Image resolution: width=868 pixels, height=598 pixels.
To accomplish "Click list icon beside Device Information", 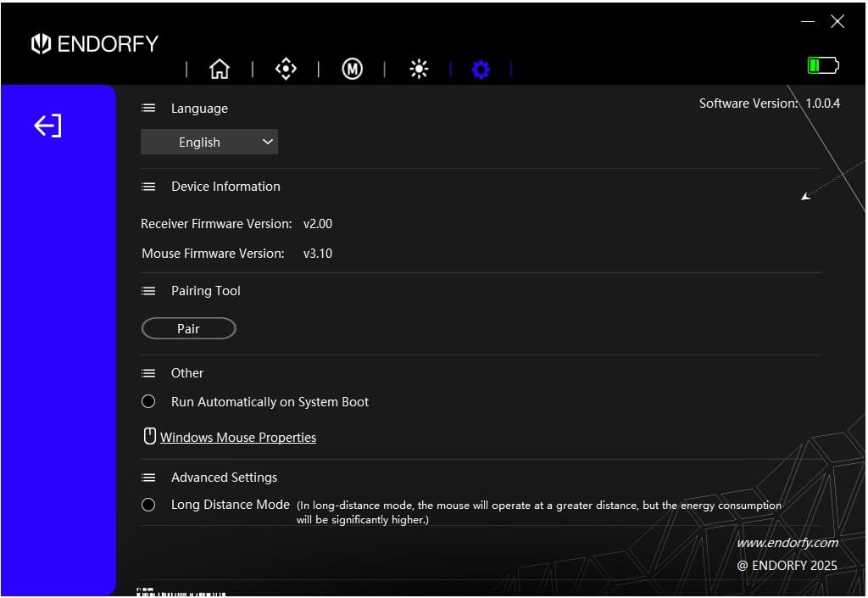I will click(x=148, y=187).
